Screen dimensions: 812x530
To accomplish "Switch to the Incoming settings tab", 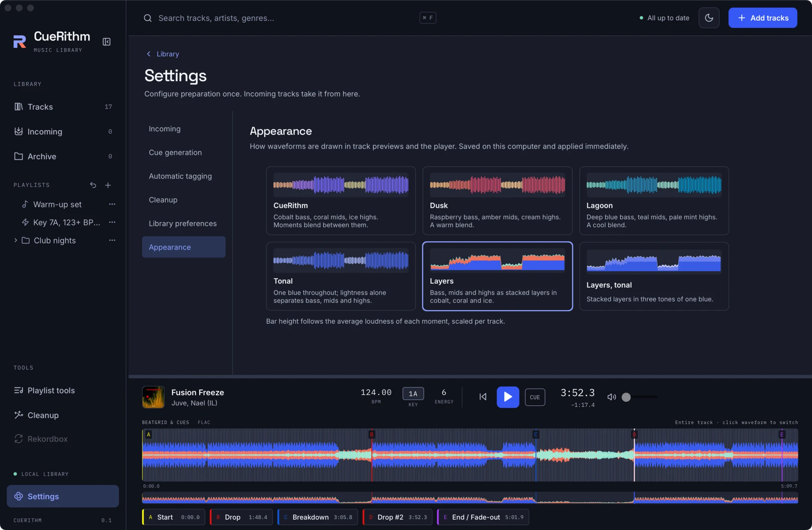I will pyautogui.click(x=184, y=129).
